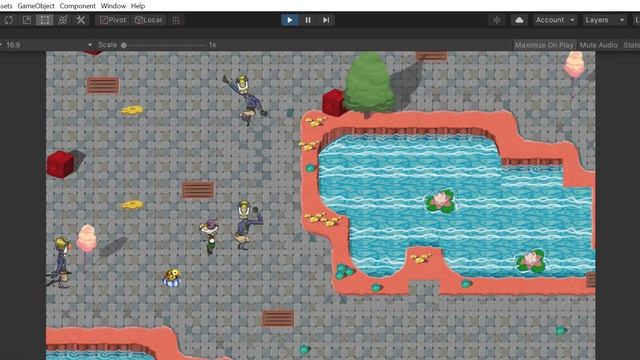Toggle the Pivot handle position mode

click(113, 20)
